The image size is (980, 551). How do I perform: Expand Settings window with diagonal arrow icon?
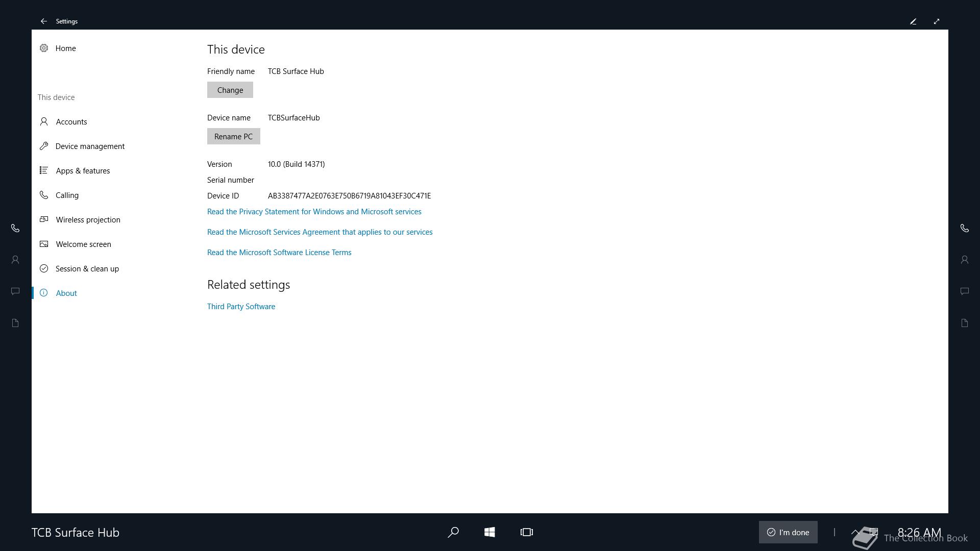[x=937, y=21]
